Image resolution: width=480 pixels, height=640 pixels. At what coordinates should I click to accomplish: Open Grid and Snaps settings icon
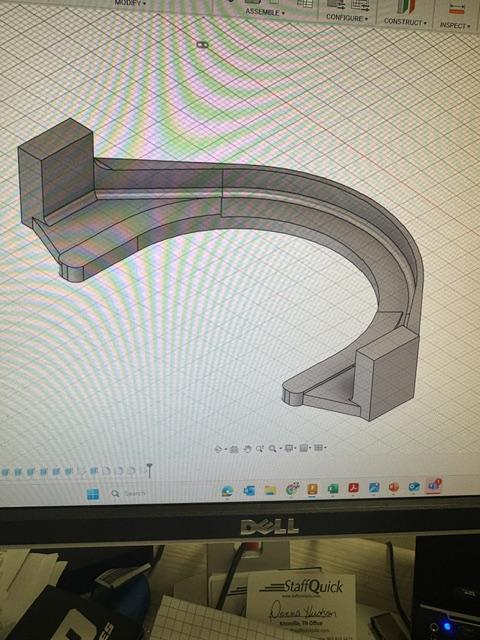(303, 448)
